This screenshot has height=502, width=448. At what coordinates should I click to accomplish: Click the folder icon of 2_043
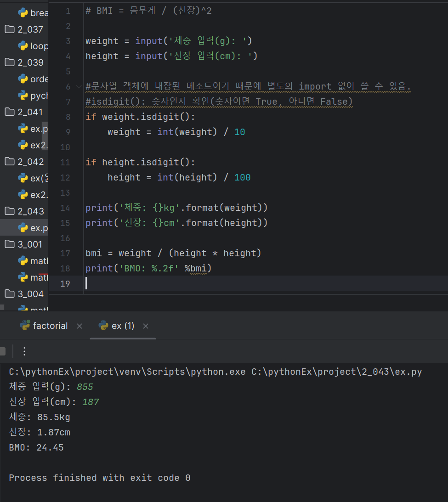point(10,211)
